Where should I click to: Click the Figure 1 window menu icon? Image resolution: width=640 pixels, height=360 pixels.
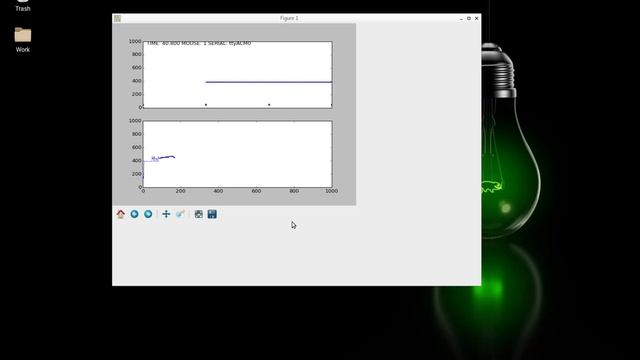coord(117,18)
